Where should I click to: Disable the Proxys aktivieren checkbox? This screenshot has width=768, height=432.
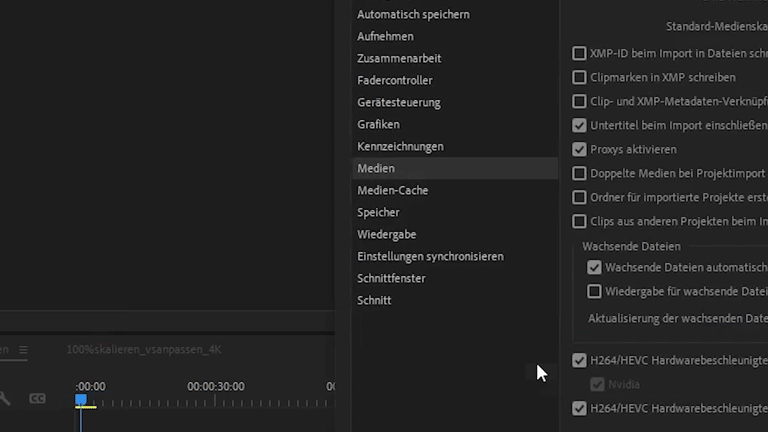click(x=579, y=149)
